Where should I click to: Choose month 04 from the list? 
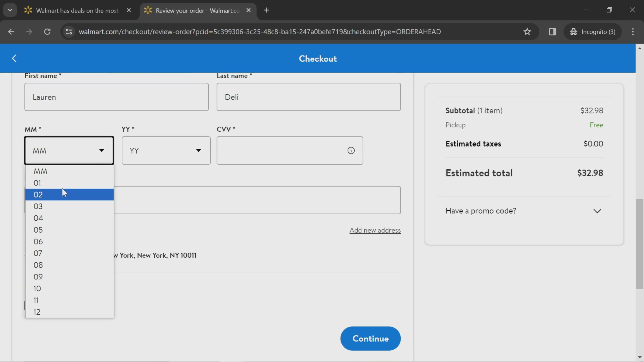click(69, 218)
